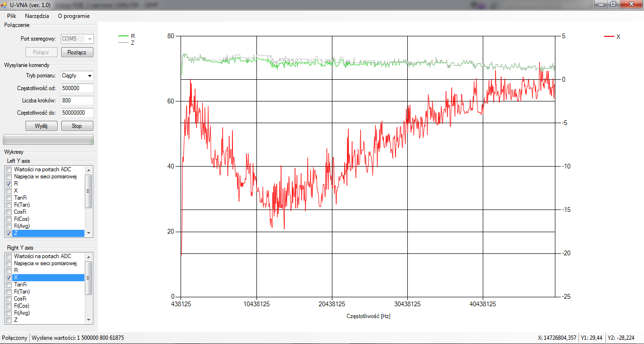Click the U-VNA application icon in title bar
The image size is (644, 344).
[4, 4]
